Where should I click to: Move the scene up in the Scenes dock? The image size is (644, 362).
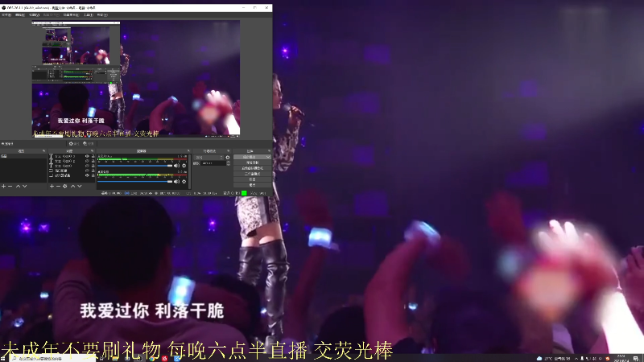(x=18, y=187)
